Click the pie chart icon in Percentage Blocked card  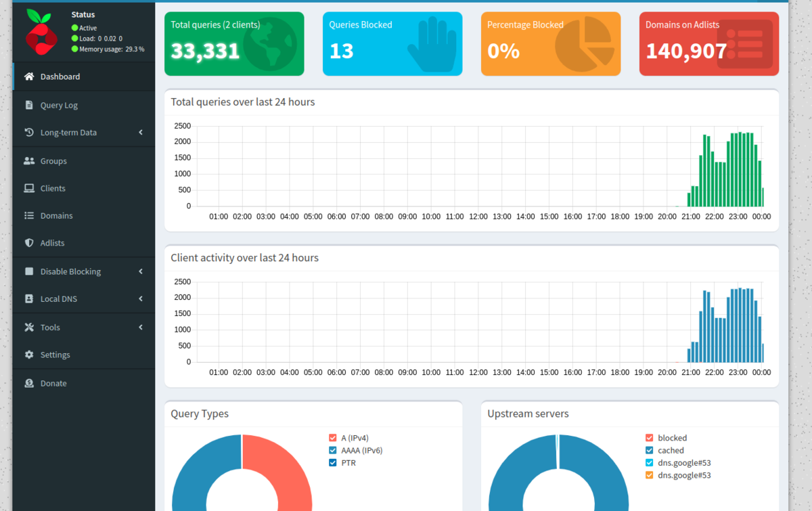point(585,44)
